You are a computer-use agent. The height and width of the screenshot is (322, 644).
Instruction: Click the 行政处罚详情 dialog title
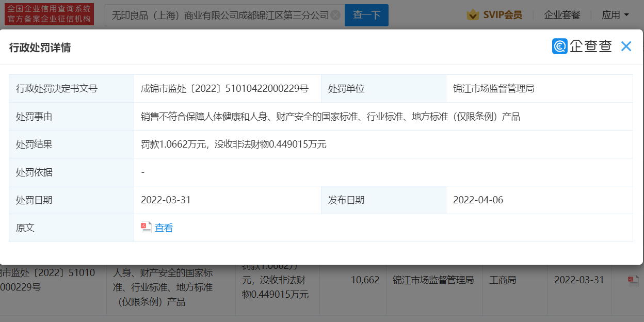(40, 47)
